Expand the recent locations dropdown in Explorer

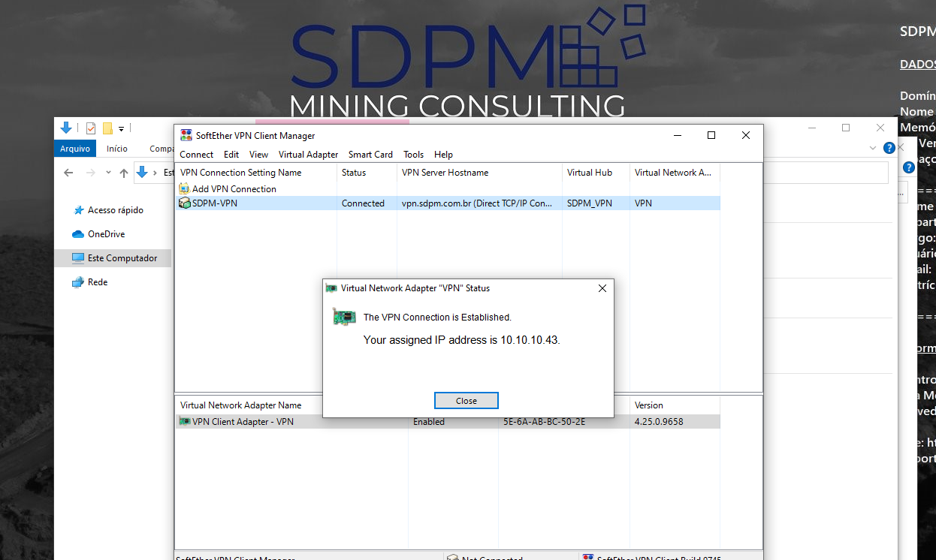tap(108, 173)
